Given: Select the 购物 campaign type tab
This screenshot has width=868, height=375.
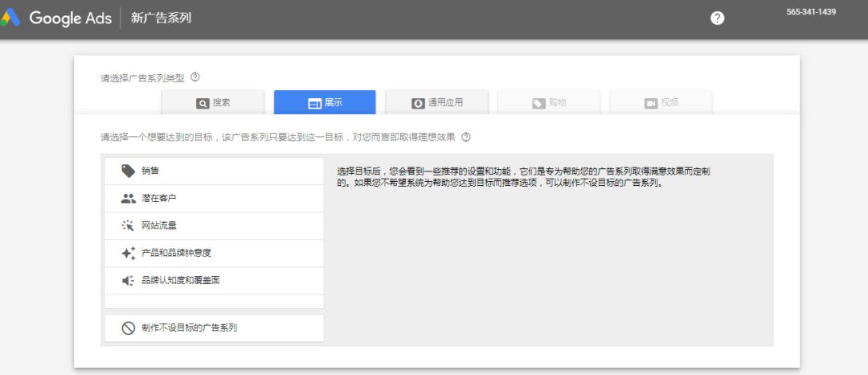Looking at the screenshot, I should pos(549,102).
